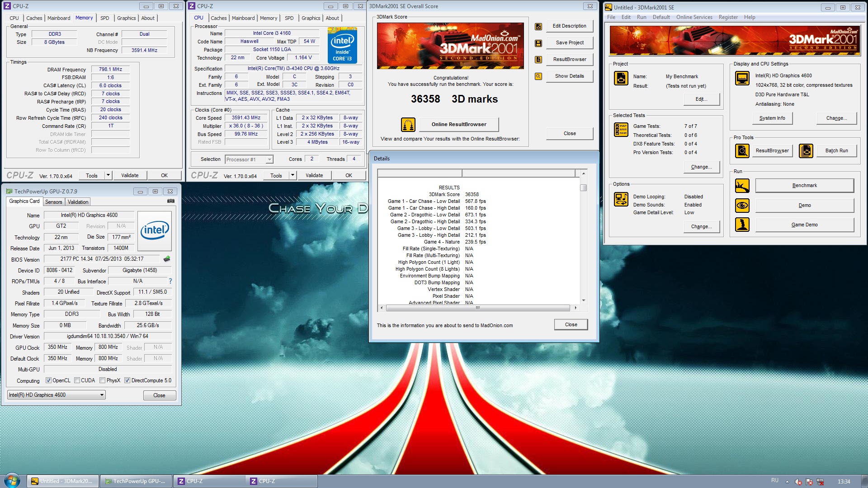The height and width of the screenshot is (488, 868).
Task: Click the BIOS save chip icon in GPU-Z
Action: (x=167, y=259)
